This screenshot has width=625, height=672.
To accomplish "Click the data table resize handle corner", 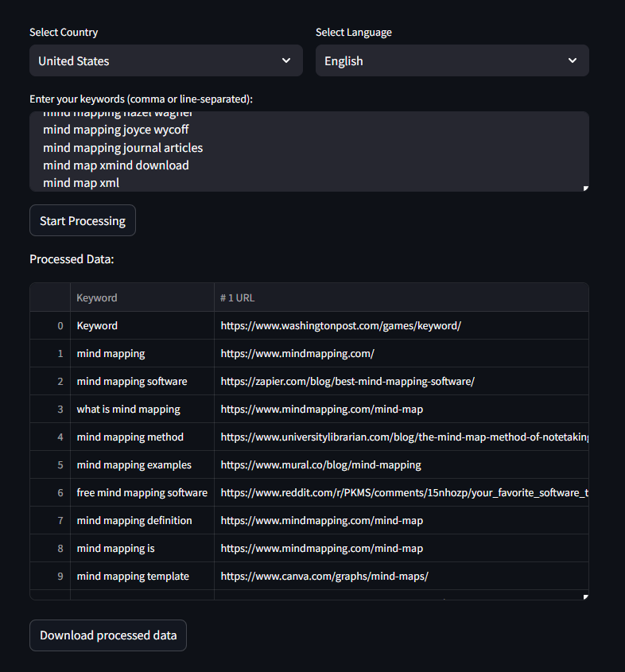I will tap(585, 596).
